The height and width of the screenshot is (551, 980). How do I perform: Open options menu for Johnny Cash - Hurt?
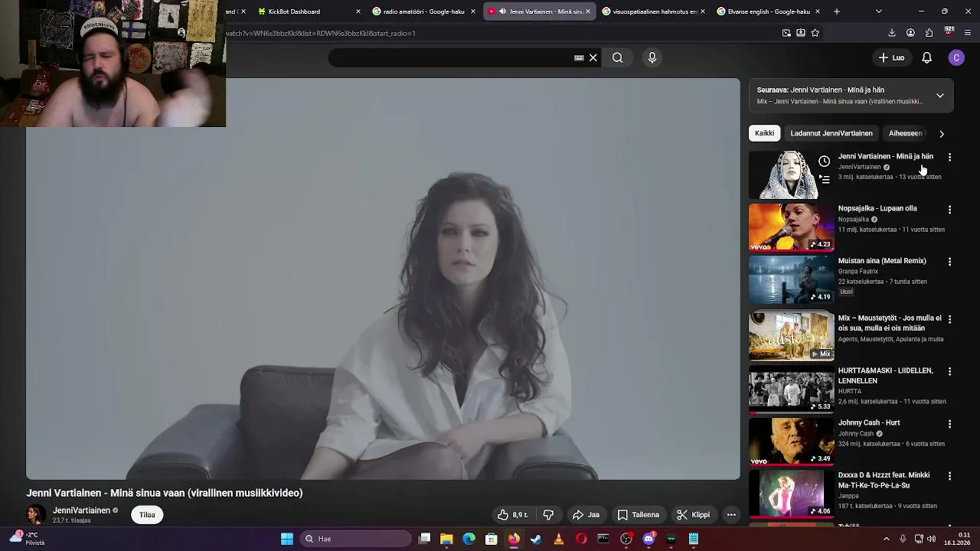pos(949,424)
